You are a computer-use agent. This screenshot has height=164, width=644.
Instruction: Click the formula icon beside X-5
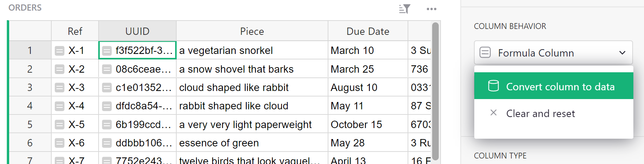[x=59, y=124]
